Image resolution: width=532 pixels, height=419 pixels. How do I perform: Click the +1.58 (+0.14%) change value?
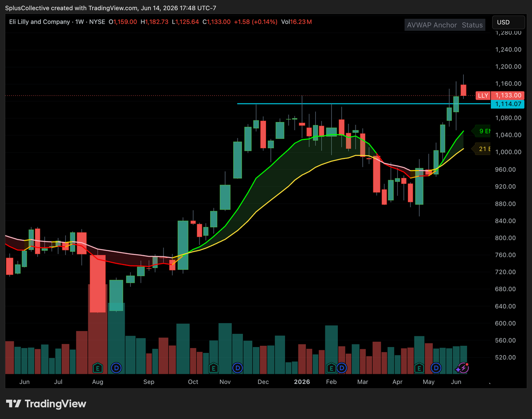(256, 22)
